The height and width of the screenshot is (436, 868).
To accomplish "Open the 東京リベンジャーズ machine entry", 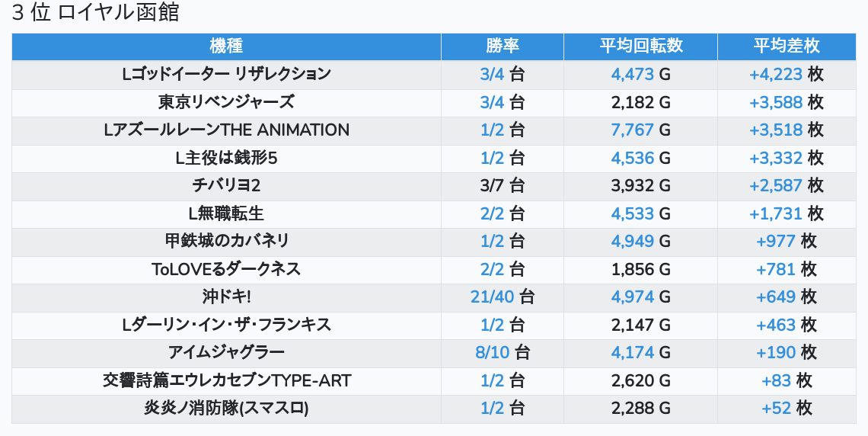I will pyautogui.click(x=226, y=102).
